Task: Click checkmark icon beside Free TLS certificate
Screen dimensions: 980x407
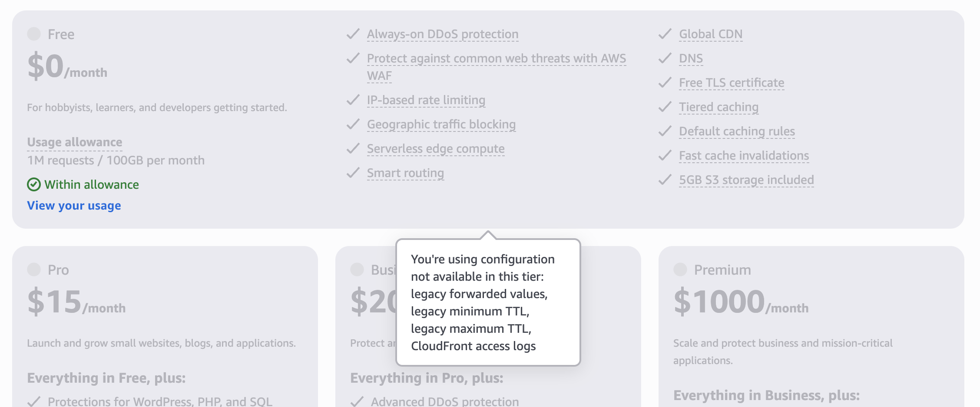Action: (x=665, y=82)
